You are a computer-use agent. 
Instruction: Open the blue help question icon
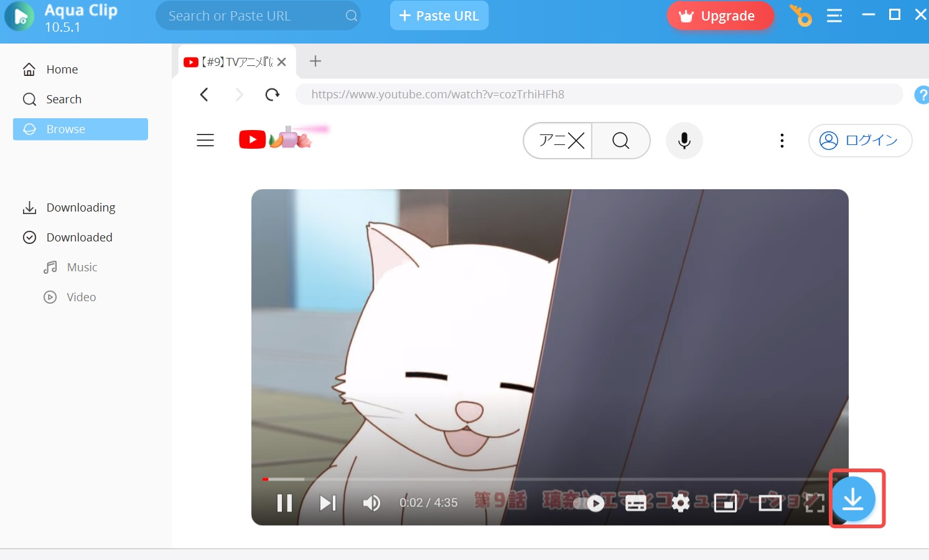tap(922, 95)
